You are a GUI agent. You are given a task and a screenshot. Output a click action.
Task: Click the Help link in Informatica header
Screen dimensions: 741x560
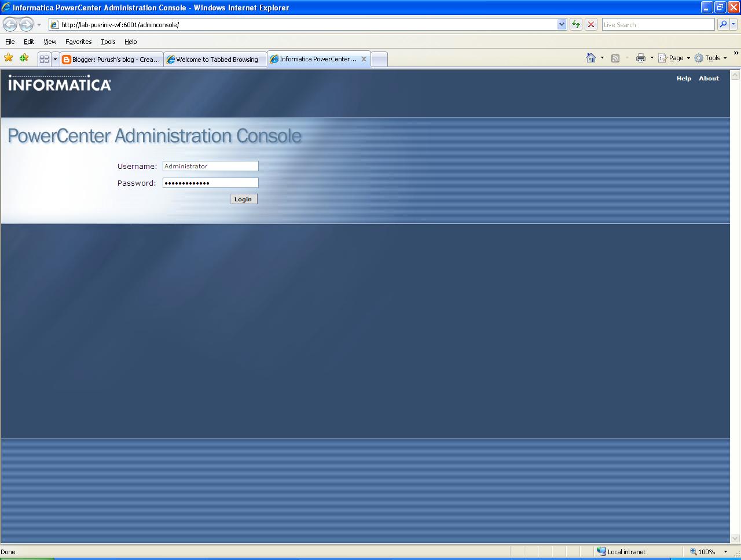point(684,78)
